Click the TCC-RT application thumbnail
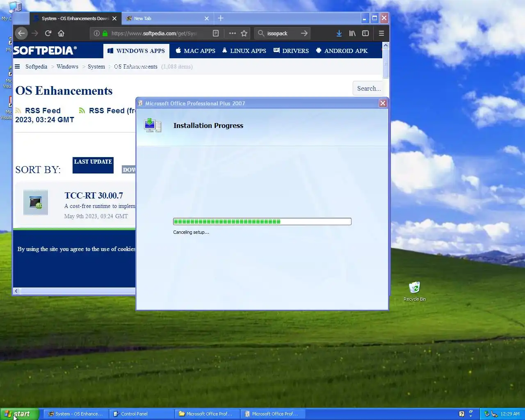The image size is (525, 420). coord(36,202)
